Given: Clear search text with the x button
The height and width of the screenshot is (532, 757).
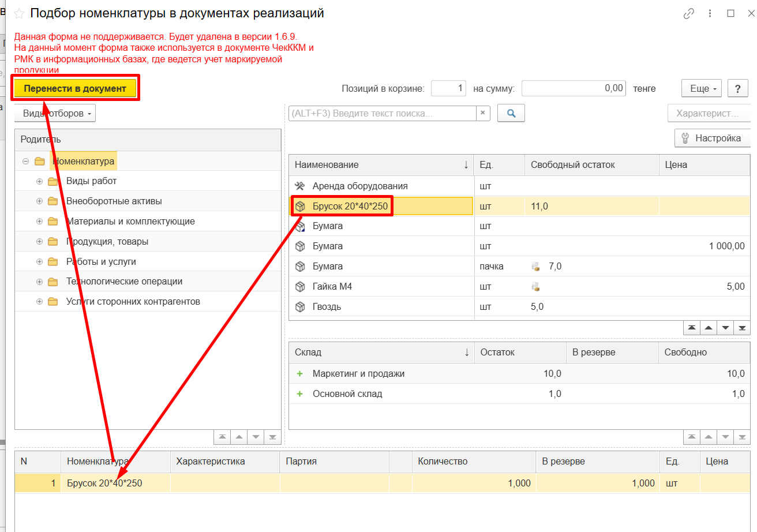Looking at the screenshot, I should pos(483,113).
